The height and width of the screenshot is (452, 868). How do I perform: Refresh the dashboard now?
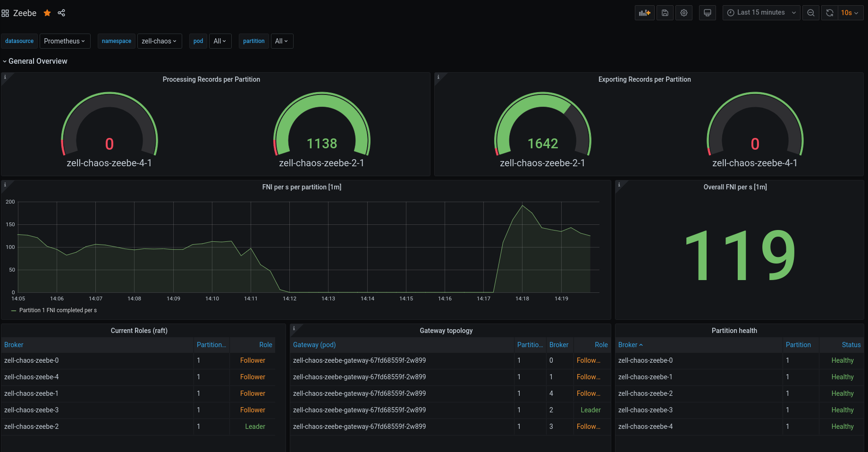830,13
